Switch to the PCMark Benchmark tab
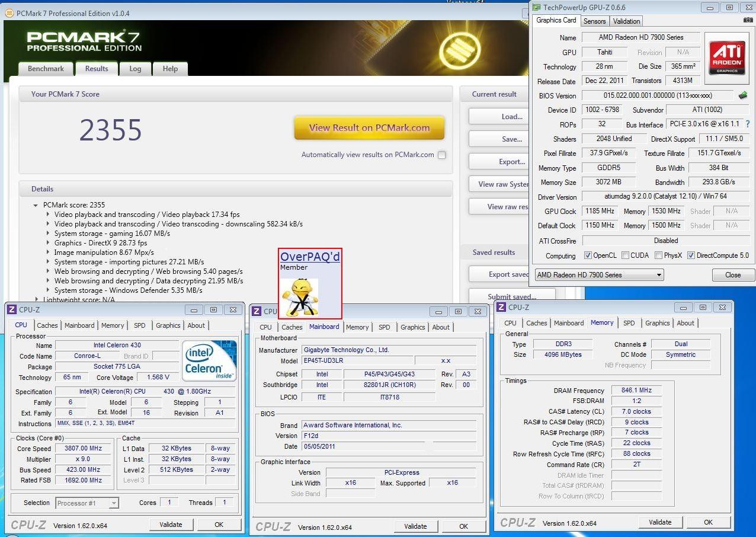The image size is (756, 537). pos(46,69)
